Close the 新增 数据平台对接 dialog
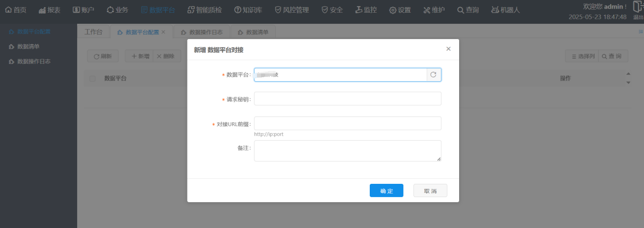This screenshot has width=644, height=228. [448, 49]
